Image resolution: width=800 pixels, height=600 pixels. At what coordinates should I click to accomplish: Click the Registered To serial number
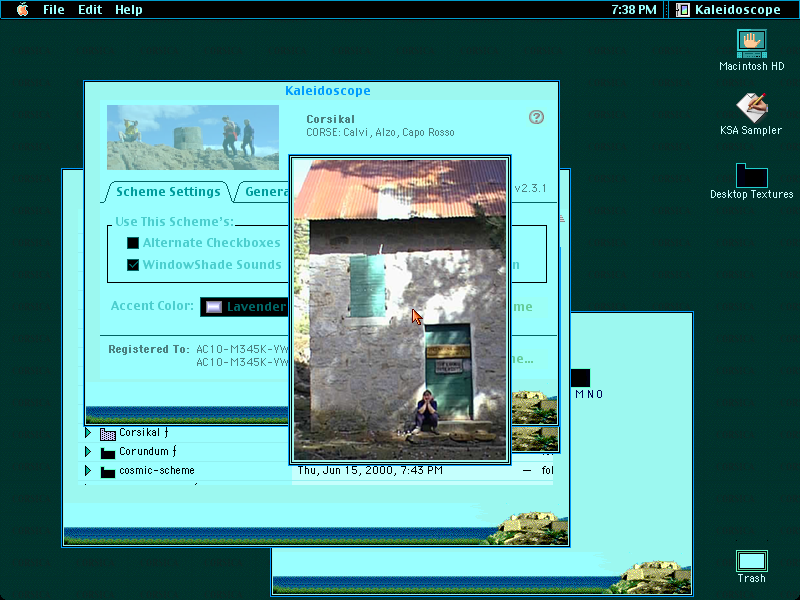point(242,356)
